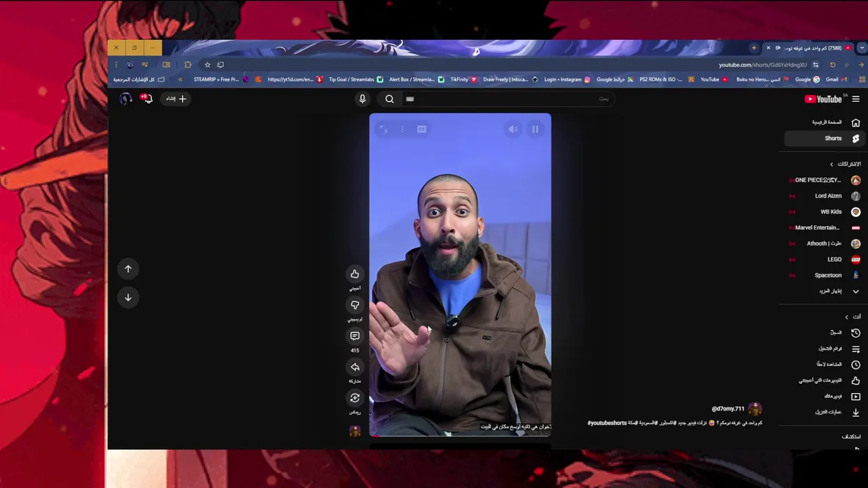Open the Login Instagram bookmark
Screen dimensions: 868x488
(567, 79)
